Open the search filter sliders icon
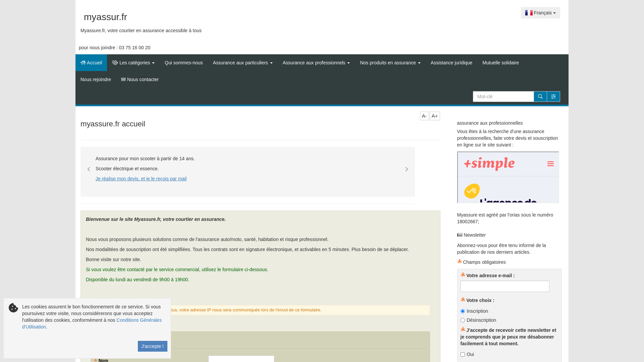This screenshot has height=362, width=644. [x=553, y=97]
